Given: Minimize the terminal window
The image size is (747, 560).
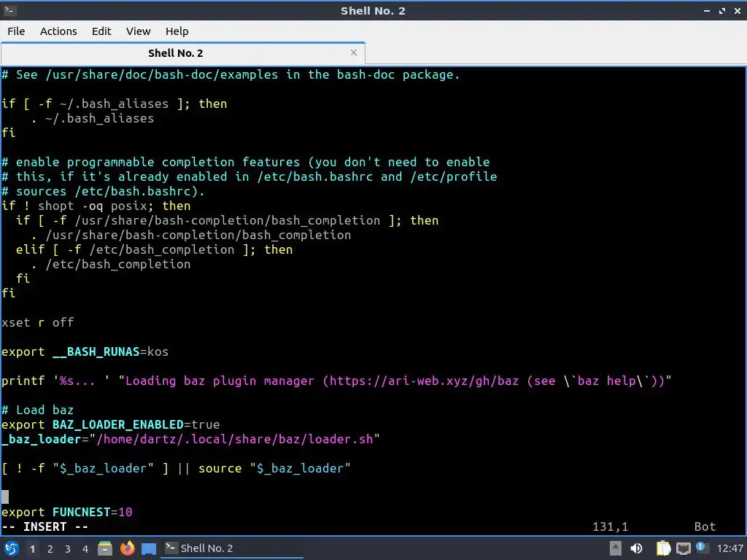Looking at the screenshot, I should 707,11.
